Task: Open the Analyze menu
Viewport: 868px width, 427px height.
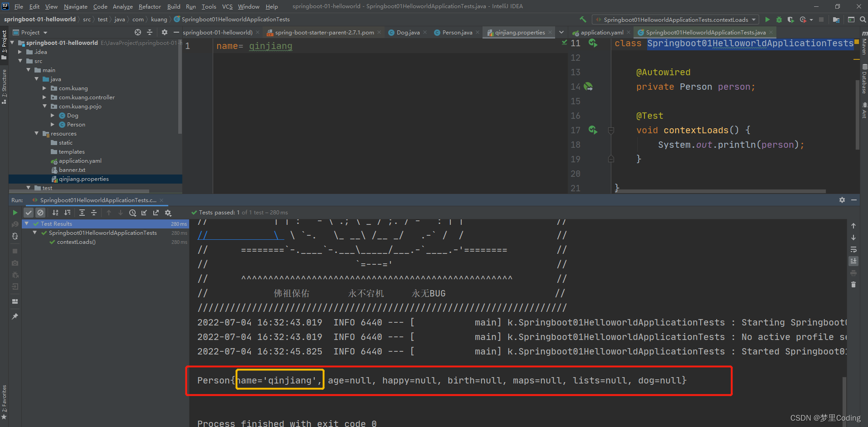Action: (123, 6)
